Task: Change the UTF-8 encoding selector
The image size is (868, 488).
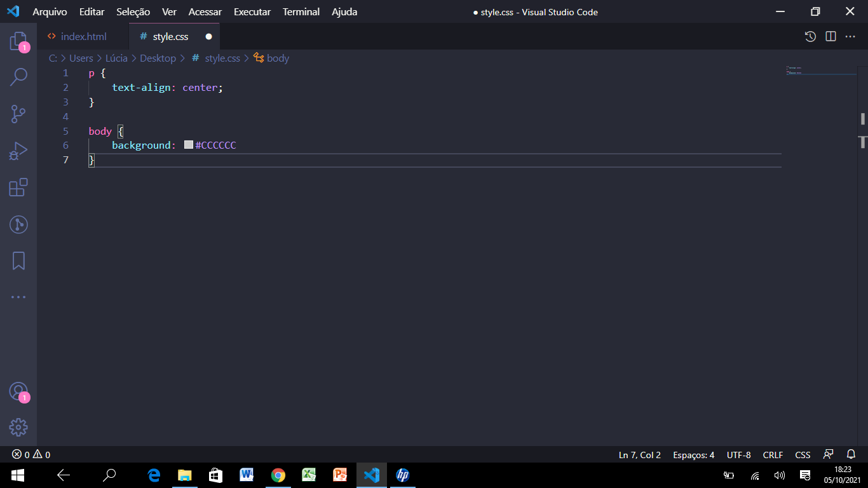Action: 739,455
